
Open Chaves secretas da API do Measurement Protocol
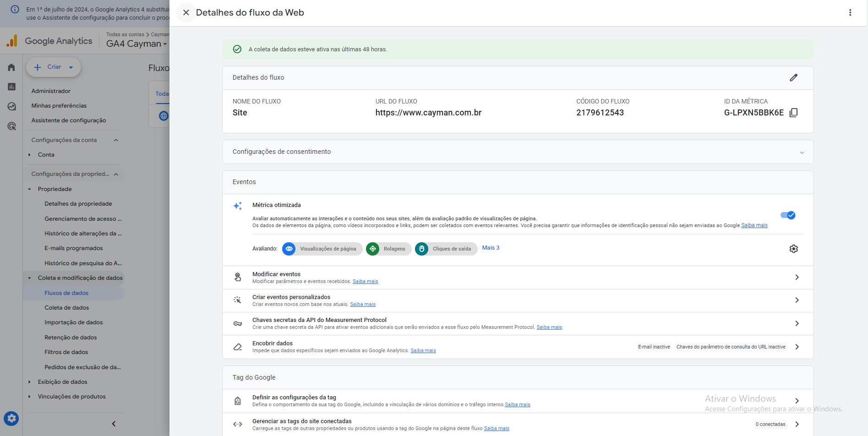click(518, 323)
